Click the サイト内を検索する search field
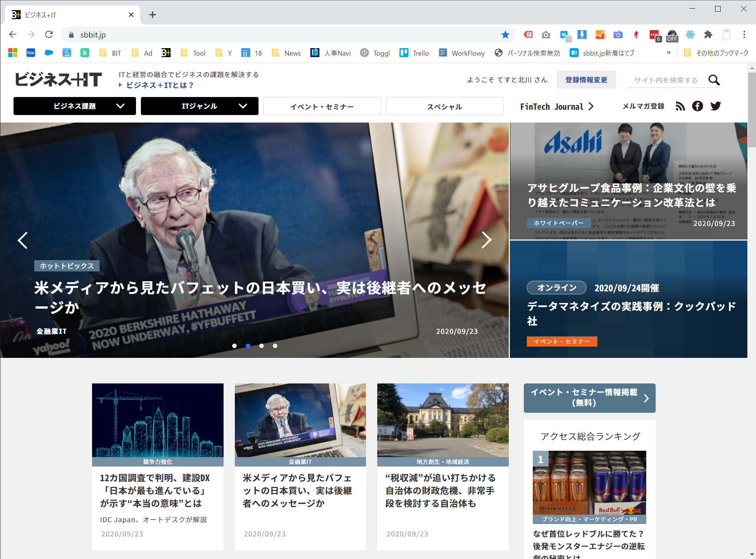Image resolution: width=756 pixels, height=559 pixels. pos(666,80)
